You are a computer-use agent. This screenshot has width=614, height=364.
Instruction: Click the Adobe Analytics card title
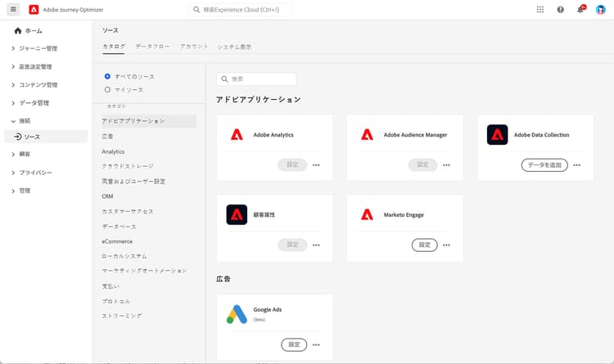point(273,135)
